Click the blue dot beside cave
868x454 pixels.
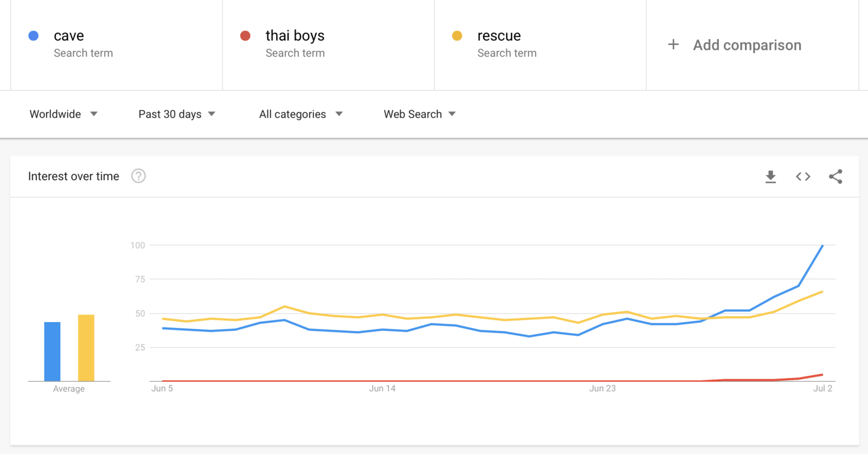[x=34, y=36]
